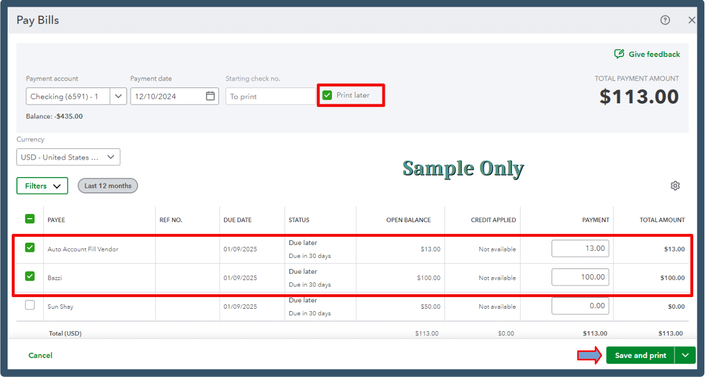The width and height of the screenshot is (705, 377).
Task: Click the CREDIT APPLIED column header
Action: coord(493,220)
